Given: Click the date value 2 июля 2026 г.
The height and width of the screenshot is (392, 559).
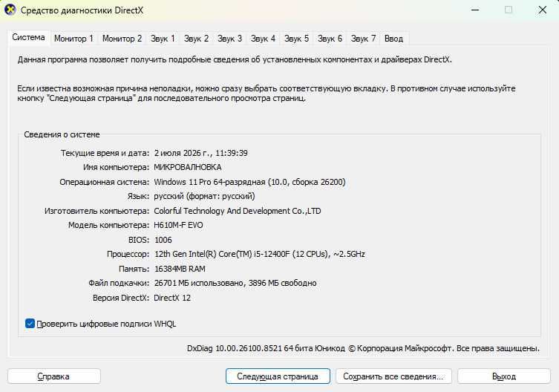Looking at the screenshot, I should (200, 153).
